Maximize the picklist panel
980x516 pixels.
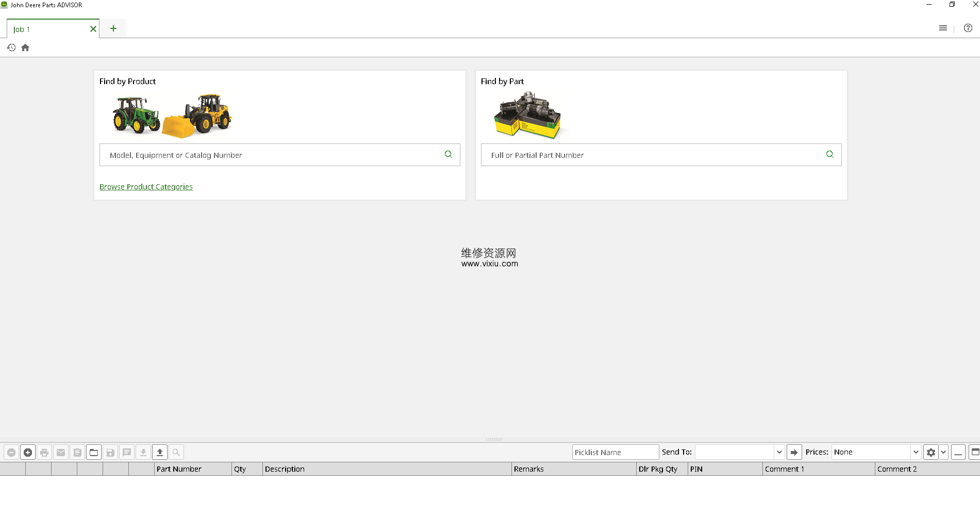(975, 453)
